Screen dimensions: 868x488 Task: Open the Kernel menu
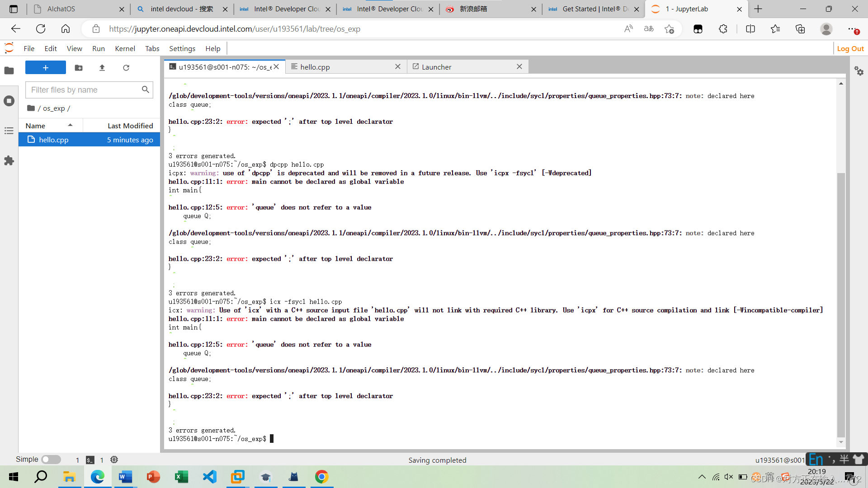125,48
